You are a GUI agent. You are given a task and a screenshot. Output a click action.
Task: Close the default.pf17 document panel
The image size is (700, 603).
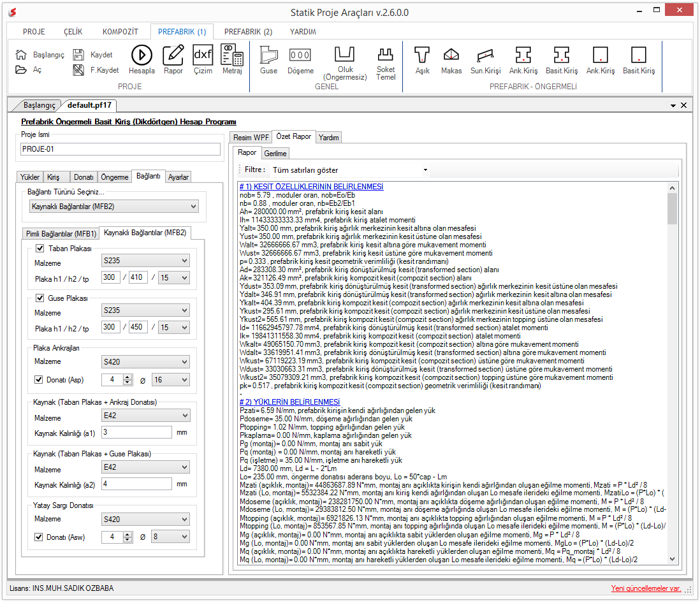[683, 105]
